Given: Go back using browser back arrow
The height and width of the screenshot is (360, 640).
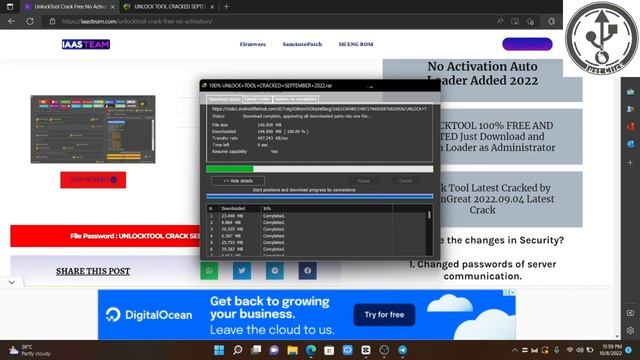Looking at the screenshot, I should 11,21.
